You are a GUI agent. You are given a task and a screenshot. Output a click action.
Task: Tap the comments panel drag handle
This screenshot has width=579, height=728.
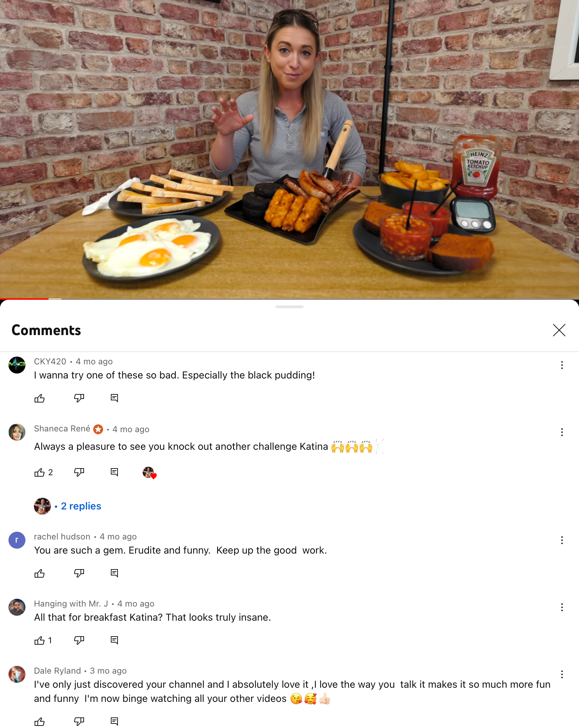289,307
